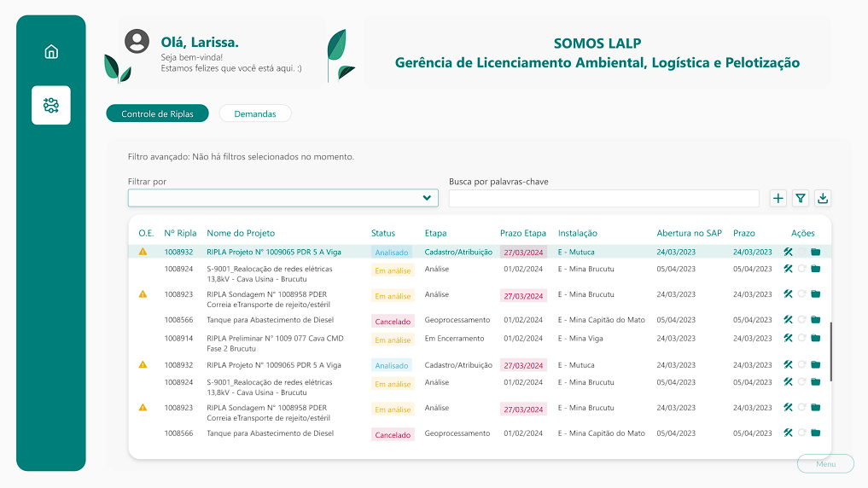
Task: Click the Em Encerramento stage cell
Action: tap(454, 338)
